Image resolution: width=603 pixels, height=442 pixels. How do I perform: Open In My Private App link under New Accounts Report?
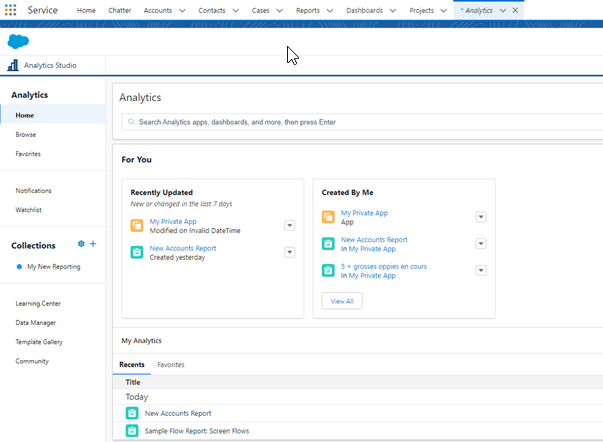coord(372,249)
